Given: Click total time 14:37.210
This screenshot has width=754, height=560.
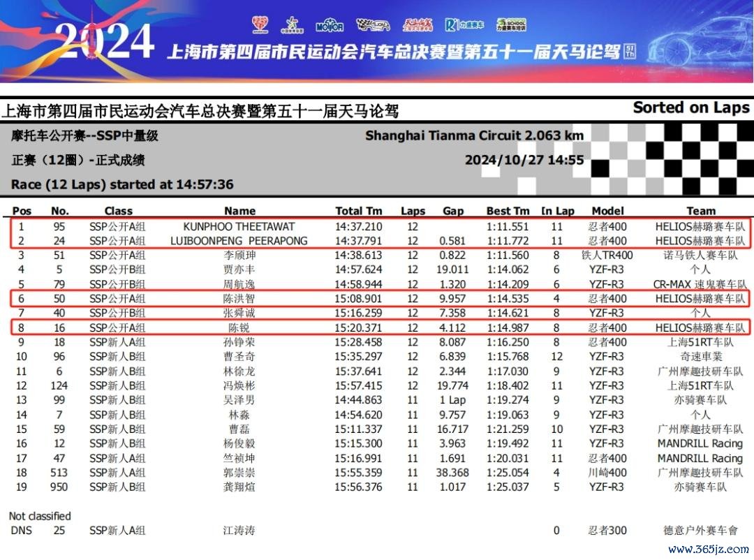Looking at the screenshot, I should tap(358, 227).
